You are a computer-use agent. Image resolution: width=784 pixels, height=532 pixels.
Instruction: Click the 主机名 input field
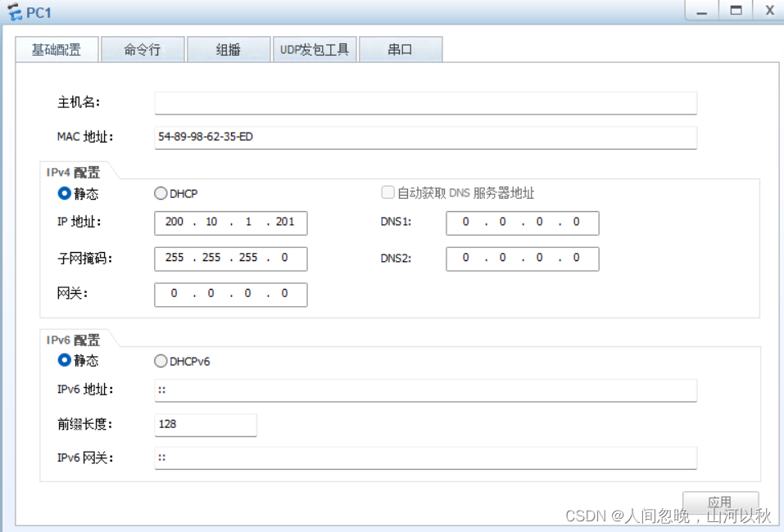425,103
